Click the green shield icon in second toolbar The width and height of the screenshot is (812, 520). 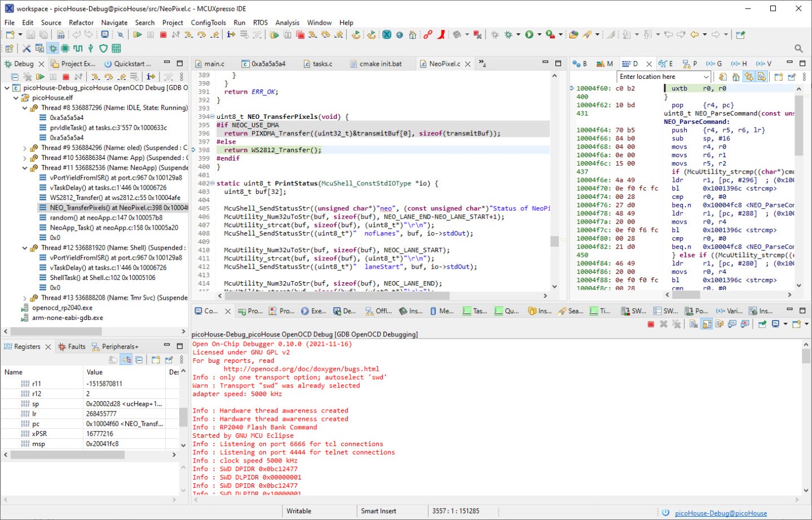coord(103,49)
